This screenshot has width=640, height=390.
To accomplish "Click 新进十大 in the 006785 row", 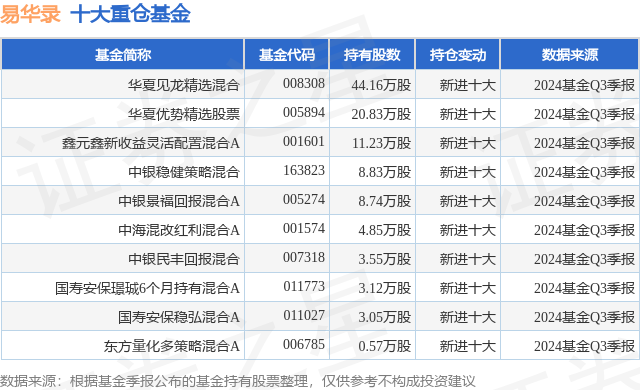I will tap(467, 346).
